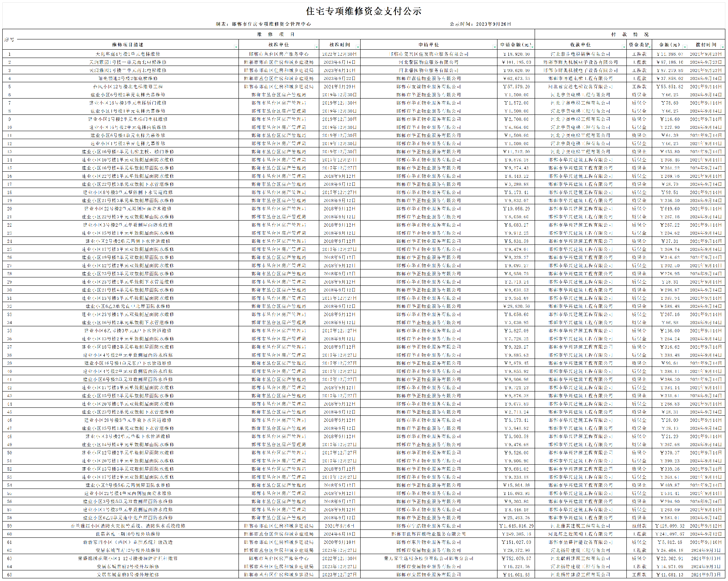Select applicant 邯郸市东升物业服务有限公司

click(428, 542)
